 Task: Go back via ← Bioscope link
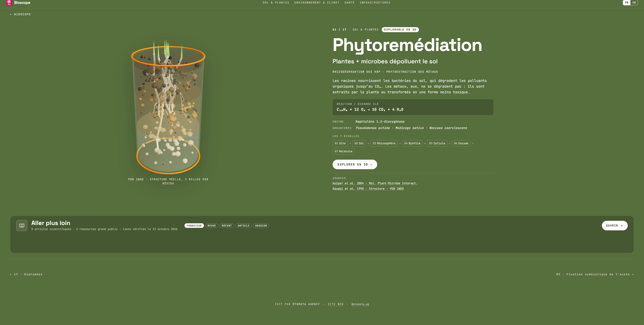[20, 14]
